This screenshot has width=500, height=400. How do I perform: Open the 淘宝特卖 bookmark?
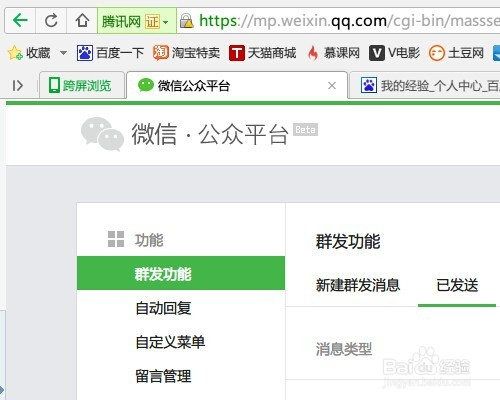pyautogui.click(x=186, y=53)
